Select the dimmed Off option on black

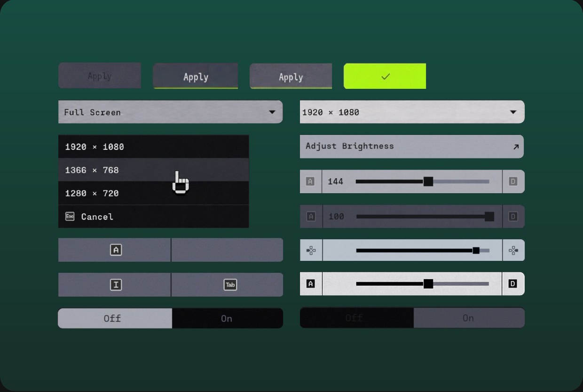point(357,318)
